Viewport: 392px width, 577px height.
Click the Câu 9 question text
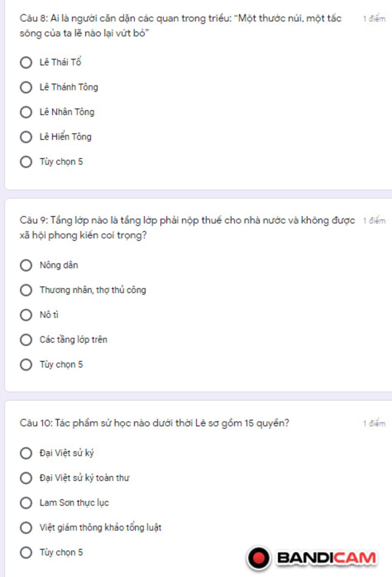[187, 228]
